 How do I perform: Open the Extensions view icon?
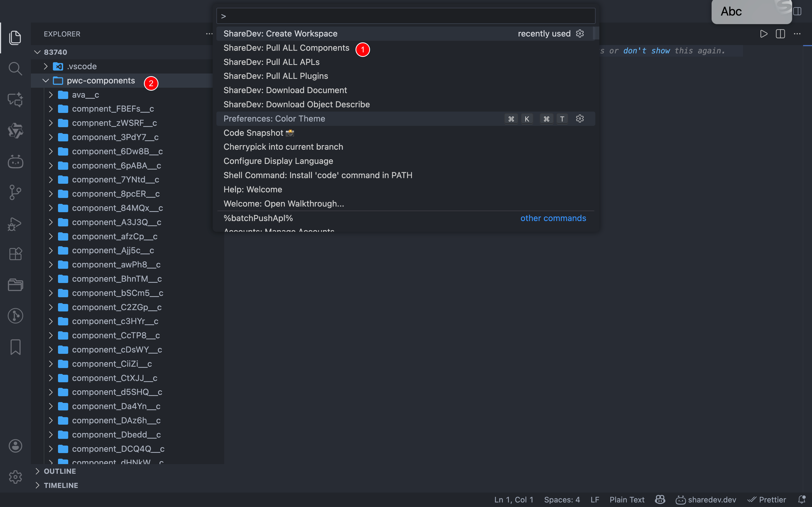[x=15, y=254]
